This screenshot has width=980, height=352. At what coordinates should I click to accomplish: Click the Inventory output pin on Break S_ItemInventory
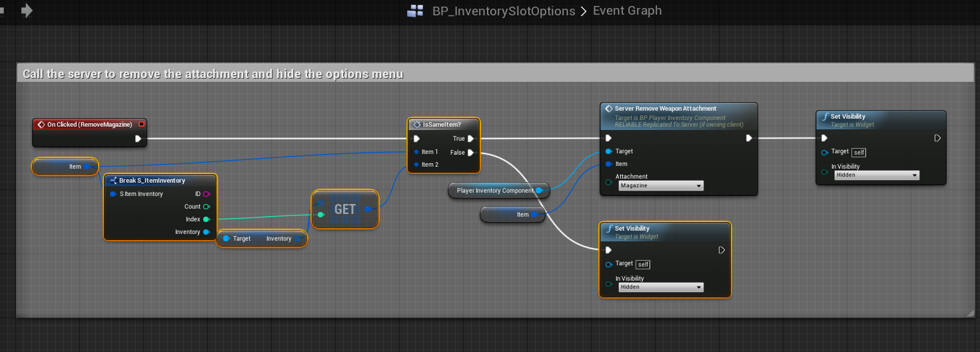(206, 232)
